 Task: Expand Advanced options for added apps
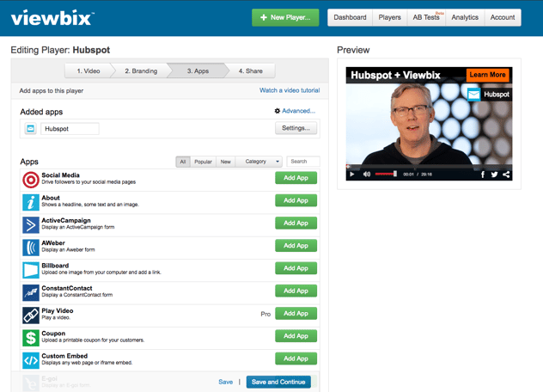pyautogui.click(x=295, y=111)
